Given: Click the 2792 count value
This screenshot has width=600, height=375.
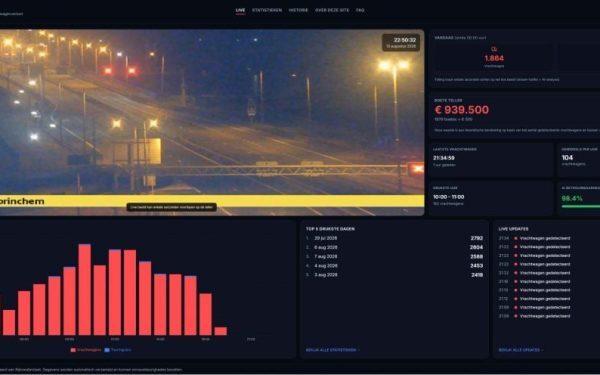Looking at the screenshot, I should point(477,238).
